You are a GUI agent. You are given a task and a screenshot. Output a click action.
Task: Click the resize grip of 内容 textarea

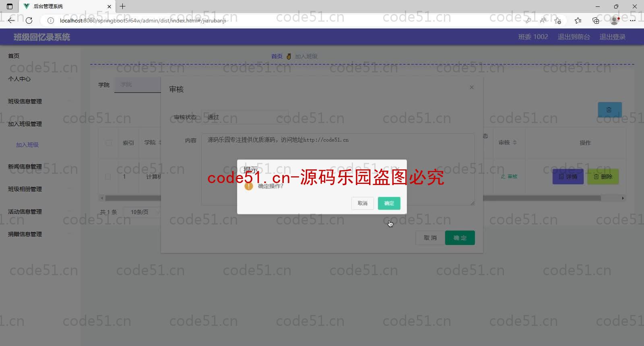pos(473,203)
